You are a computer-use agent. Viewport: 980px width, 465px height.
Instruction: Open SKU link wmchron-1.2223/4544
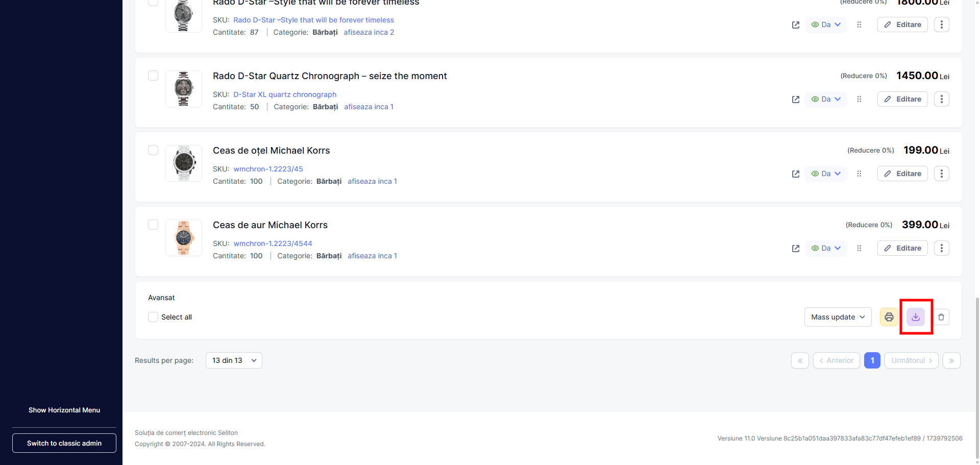coord(273,243)
